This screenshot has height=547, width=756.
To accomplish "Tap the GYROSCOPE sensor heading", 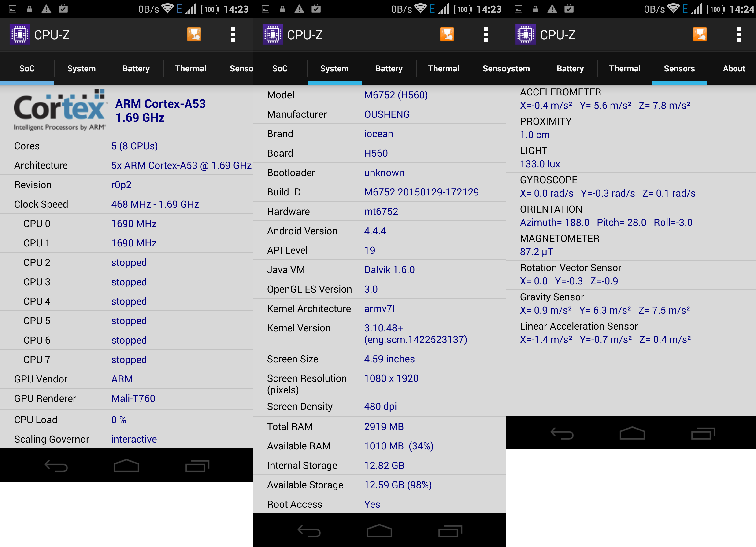I will point(549,180).
